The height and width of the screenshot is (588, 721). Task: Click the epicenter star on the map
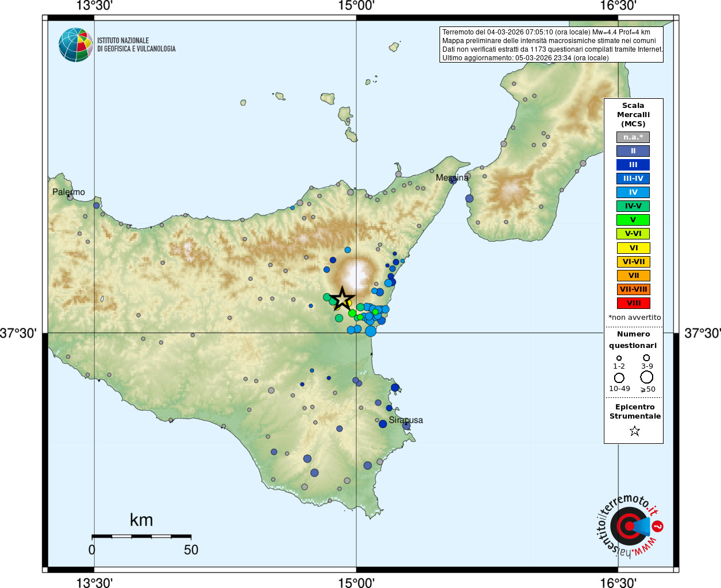click(x=342, y=298)
